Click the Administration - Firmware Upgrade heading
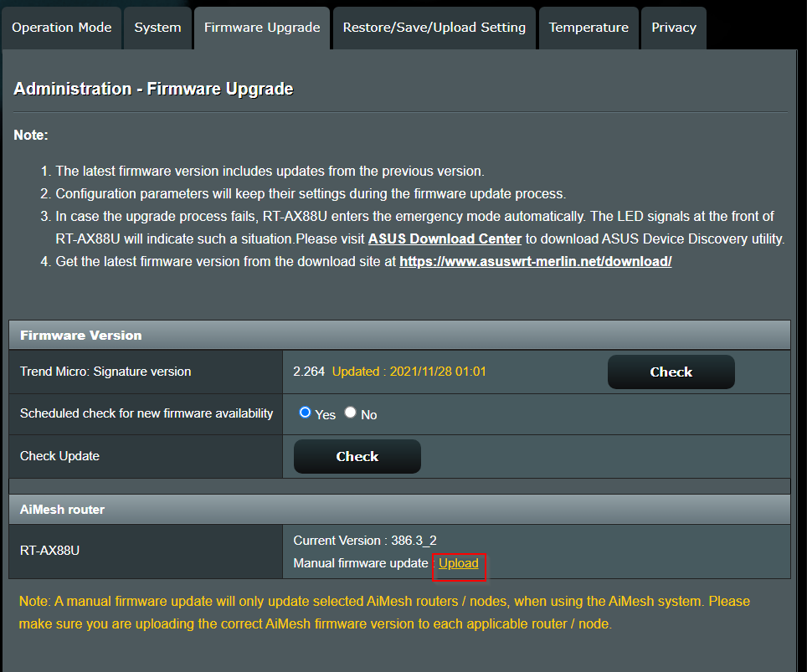The width and height of the screenshot is (807, 672). click(x=153, y=89)
